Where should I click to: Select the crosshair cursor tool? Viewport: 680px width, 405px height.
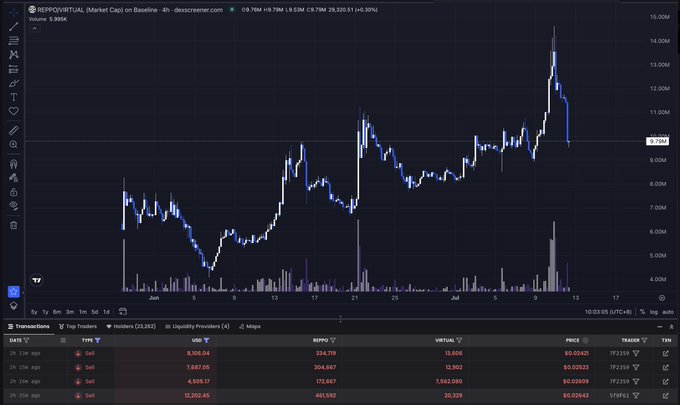pyautogui.click(x=13, y=13)
